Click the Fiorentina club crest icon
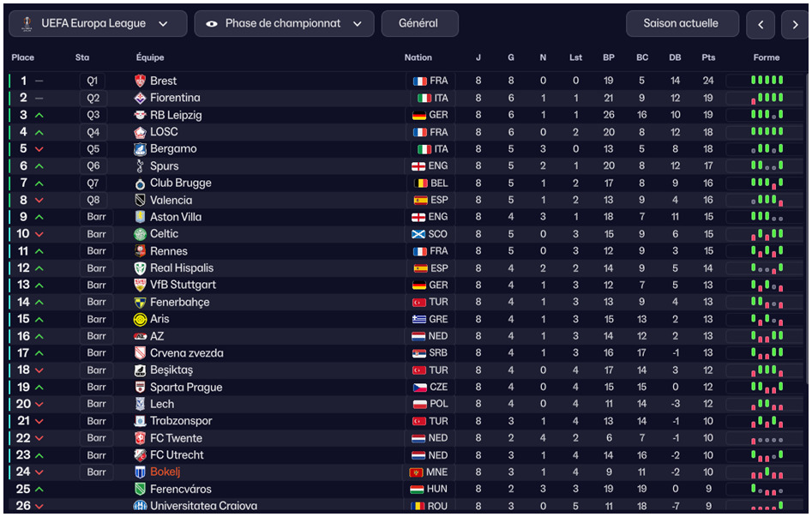Image resolution: width=812 pixels, height=517 pixels. pos(141,98)
